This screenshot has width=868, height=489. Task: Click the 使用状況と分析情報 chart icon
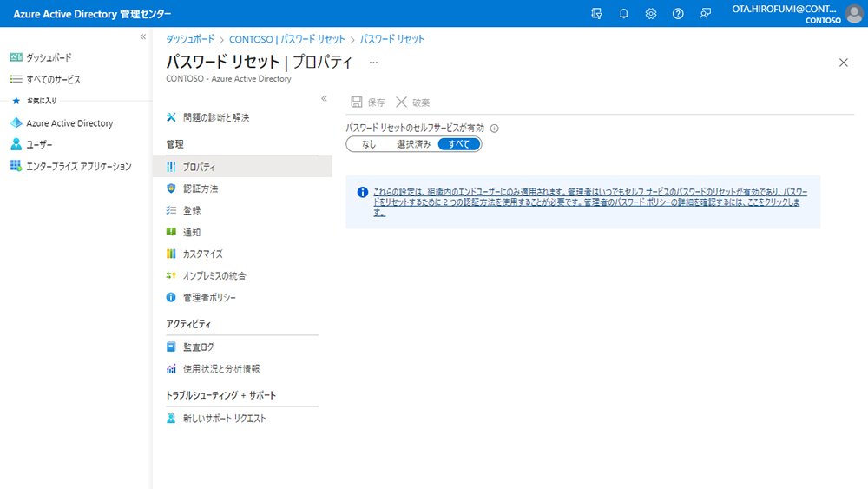point(171,368)
